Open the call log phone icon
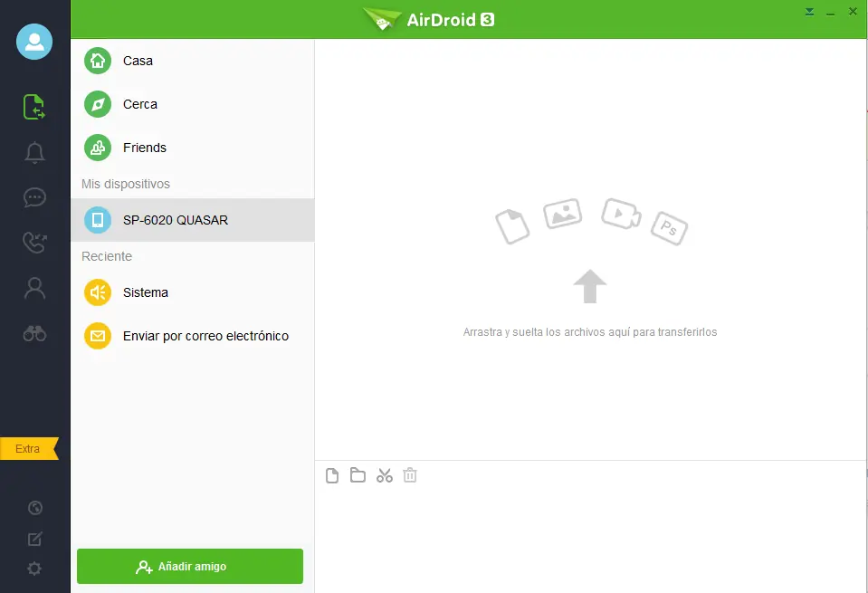The height and width of the screenshot is (593, 868). 34,243
